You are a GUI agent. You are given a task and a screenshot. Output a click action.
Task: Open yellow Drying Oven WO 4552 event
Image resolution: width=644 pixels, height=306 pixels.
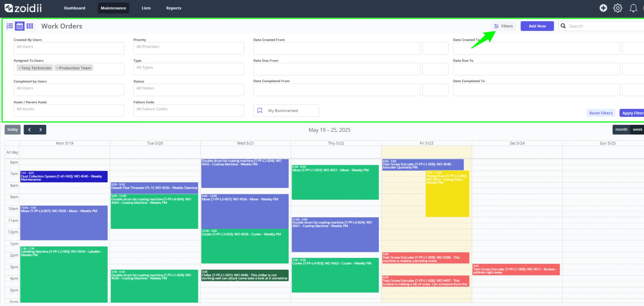447,194
